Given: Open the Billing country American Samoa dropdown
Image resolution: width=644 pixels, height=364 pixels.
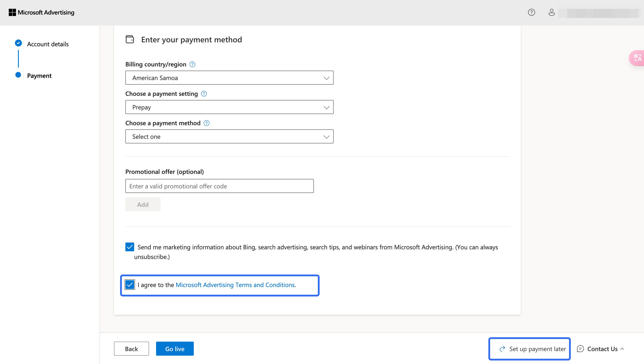Looking at the screenshot, I should coord(229,78).
